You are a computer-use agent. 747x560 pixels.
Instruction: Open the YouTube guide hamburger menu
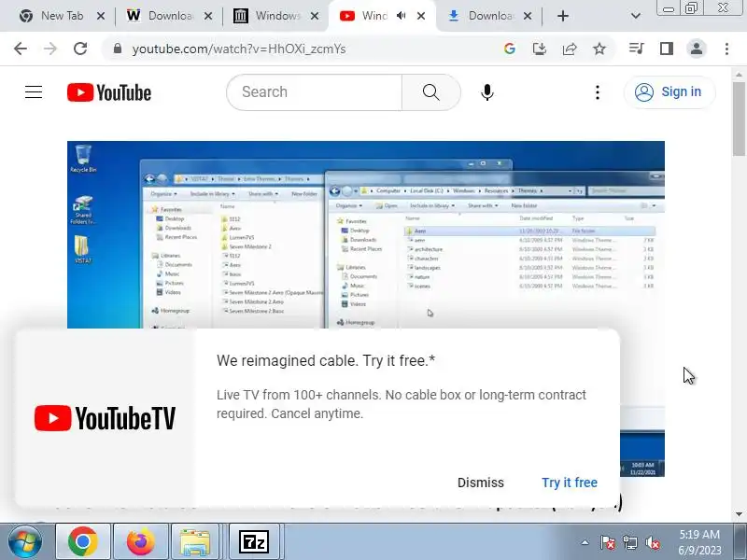click(x=34, y=91)
